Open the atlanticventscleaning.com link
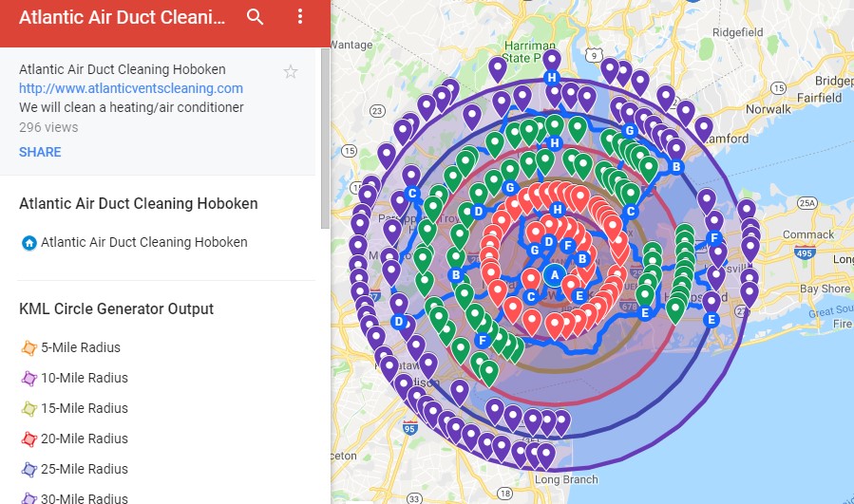The height and width of the screenshot is (504, 854). [x=131, y=88]
